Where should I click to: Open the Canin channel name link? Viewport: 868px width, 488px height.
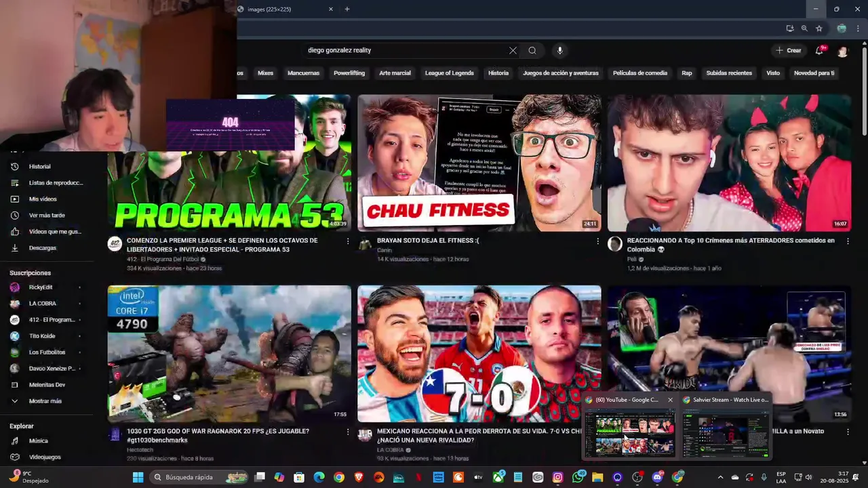(384, 250)
